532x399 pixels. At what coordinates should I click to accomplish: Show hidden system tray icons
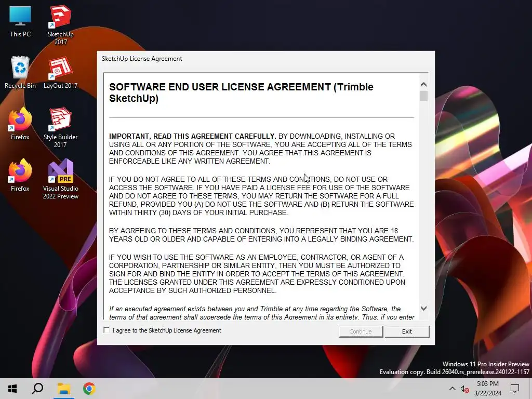coord(453,389)
